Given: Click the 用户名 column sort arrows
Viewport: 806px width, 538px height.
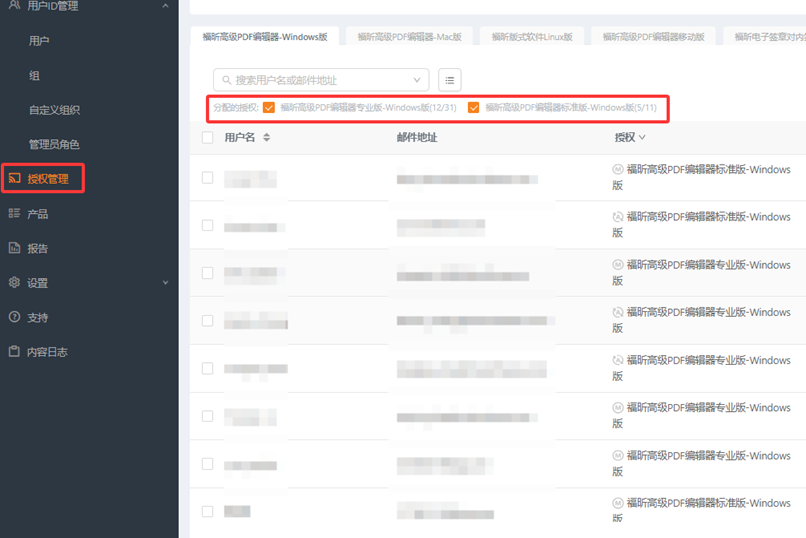Looking at the screenshot, I should (267, 137).
